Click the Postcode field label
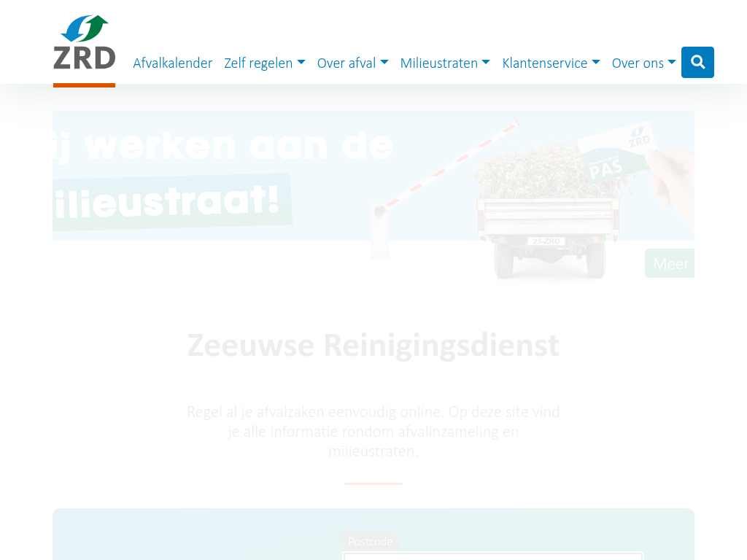 371,541
